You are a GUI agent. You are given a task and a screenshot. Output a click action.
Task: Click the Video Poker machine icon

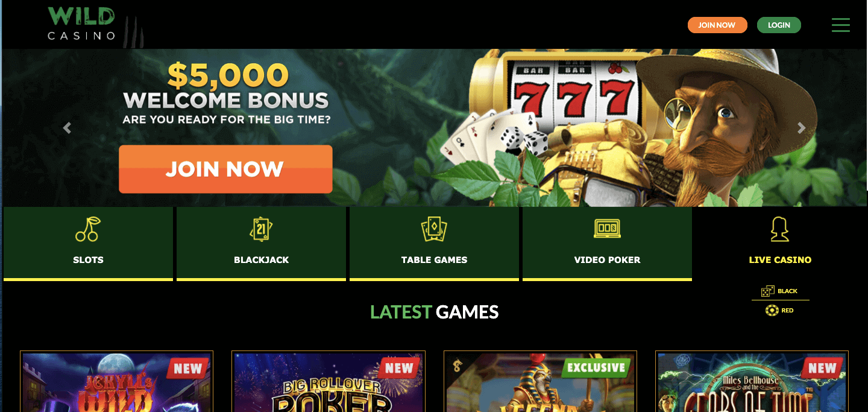coord(607,229)
